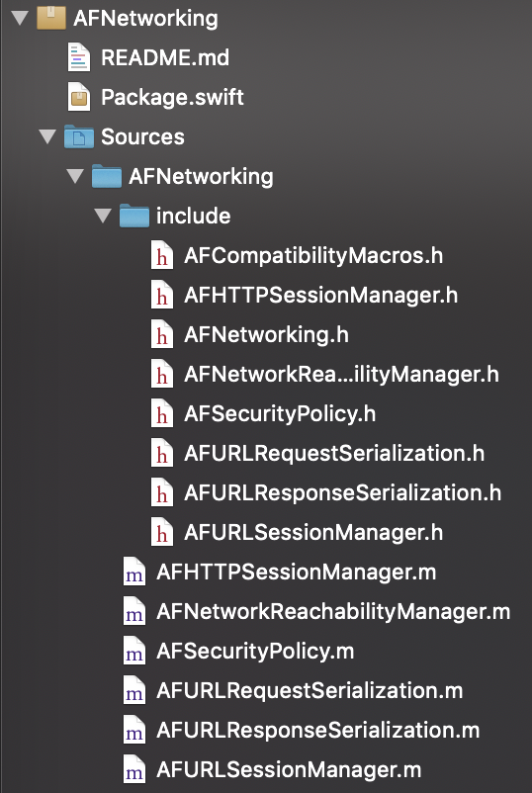
Task: Click the Package.swift manifest icon
Action: pos(79,97)
